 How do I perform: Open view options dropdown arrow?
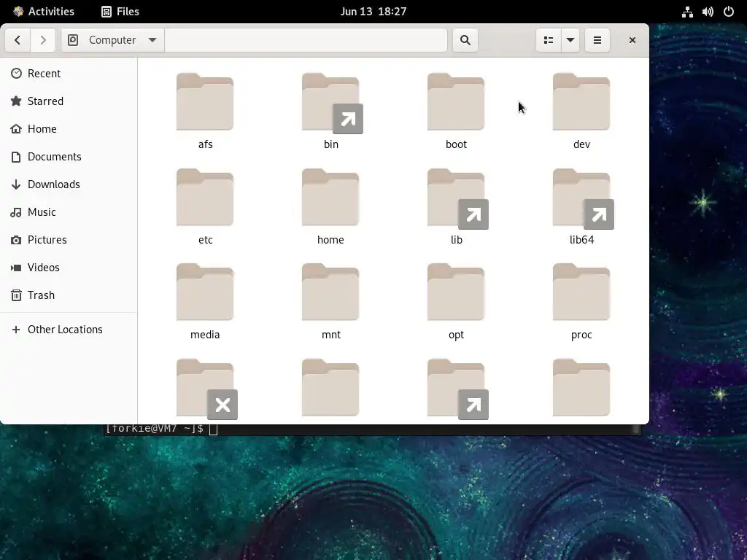point(570,40)
